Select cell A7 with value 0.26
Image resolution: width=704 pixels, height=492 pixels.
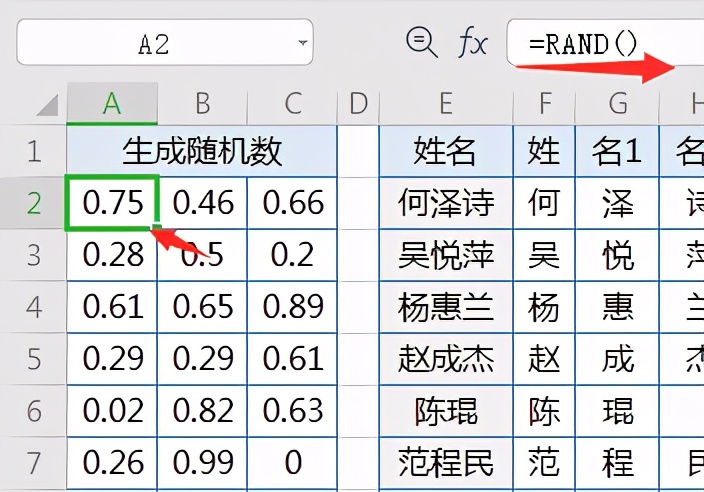coord(112,463)
